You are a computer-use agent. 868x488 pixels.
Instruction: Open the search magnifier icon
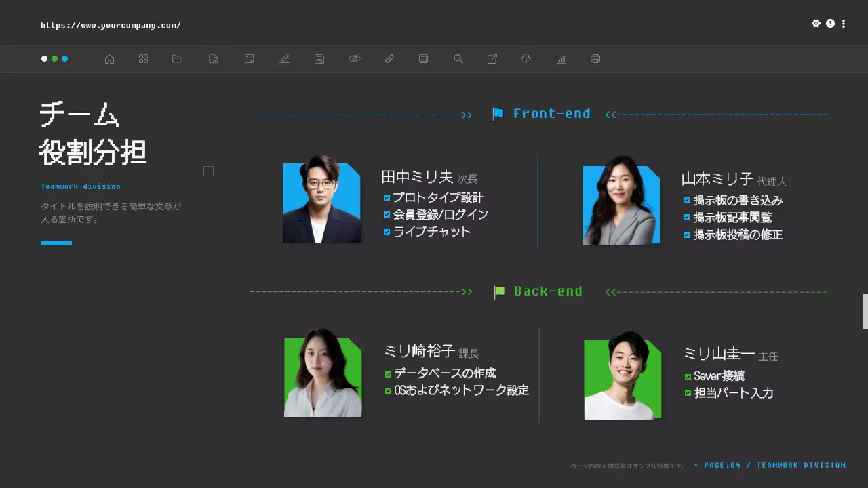click(x=458, y=59)
